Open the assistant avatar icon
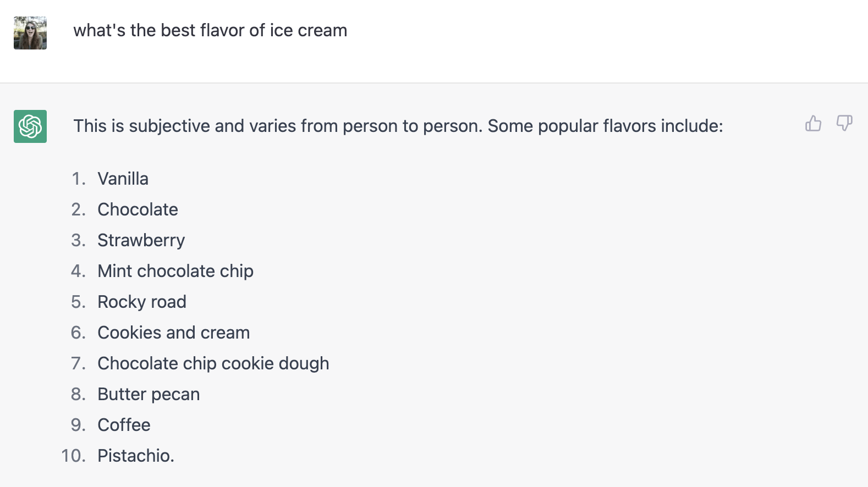 [x=30, y=126]
